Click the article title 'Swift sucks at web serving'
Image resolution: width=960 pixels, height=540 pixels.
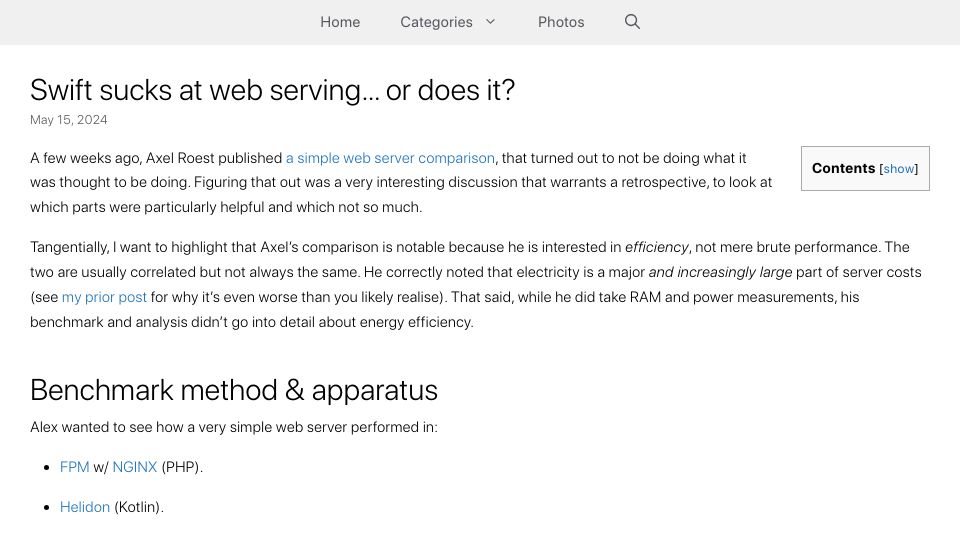click(272, 91)
